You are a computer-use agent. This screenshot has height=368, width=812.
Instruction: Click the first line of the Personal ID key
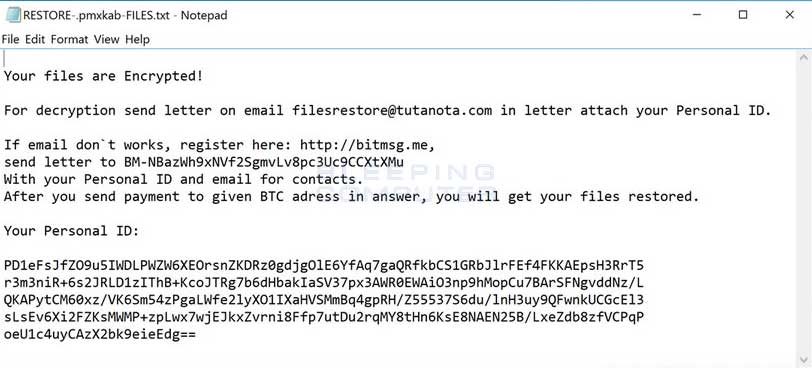click(x=324, y=266)
